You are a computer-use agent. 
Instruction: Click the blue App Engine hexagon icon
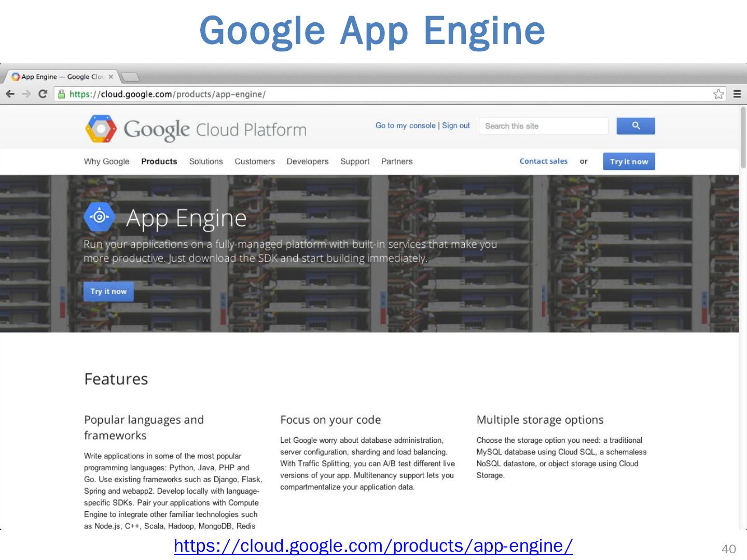click(99, 217)
